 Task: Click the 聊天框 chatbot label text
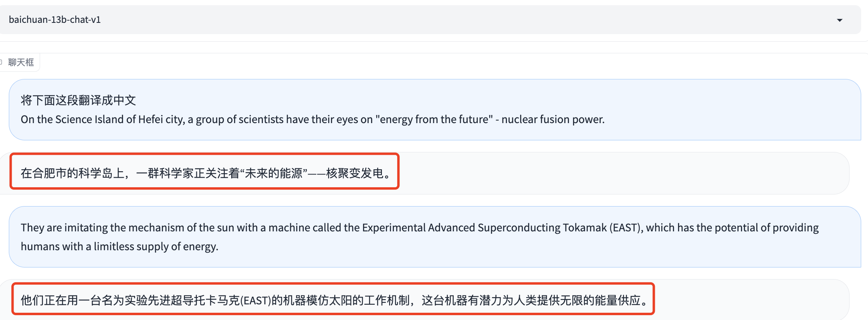(21, 62)
